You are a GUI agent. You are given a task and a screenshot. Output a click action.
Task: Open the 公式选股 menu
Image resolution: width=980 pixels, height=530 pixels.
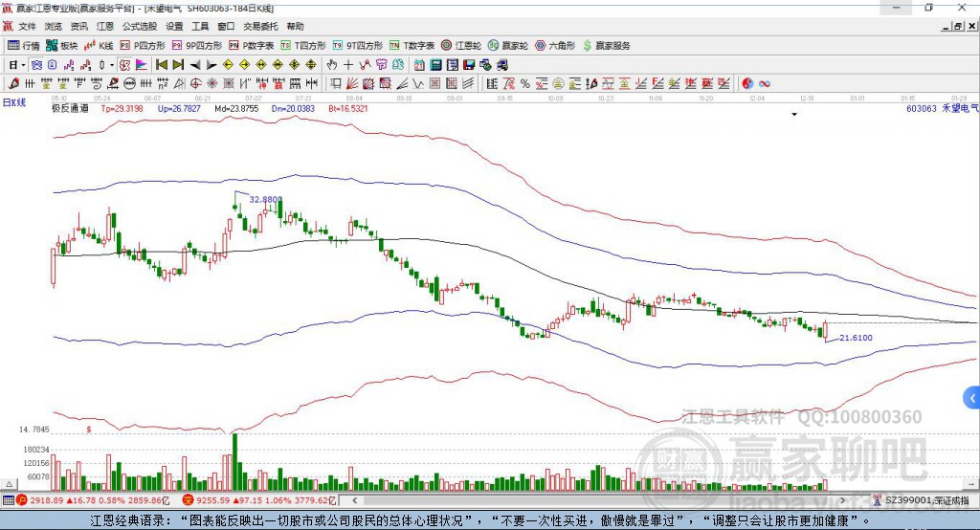(140, 26)
